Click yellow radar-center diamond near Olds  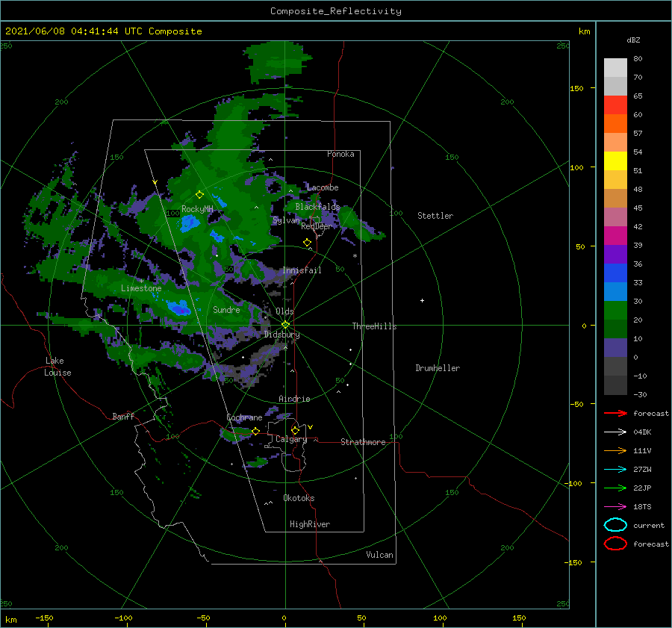[285, 325]
